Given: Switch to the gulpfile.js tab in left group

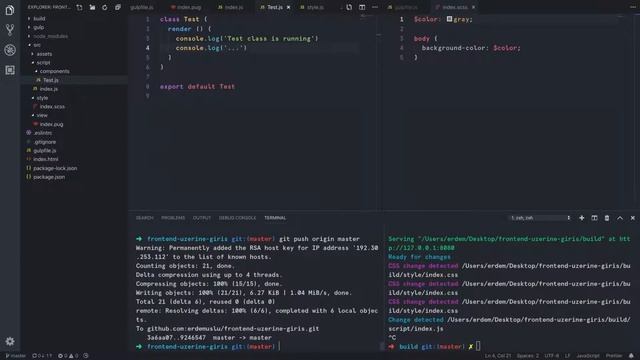Looking at the screenshot, I should tap(142, 7).
